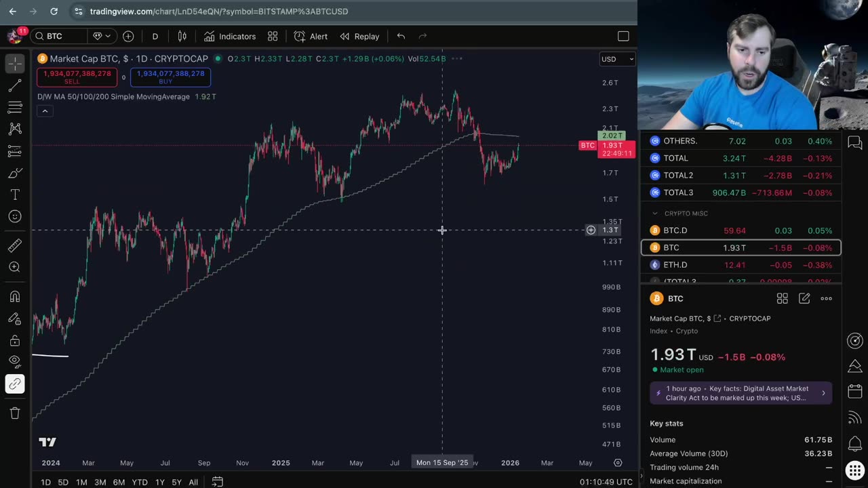Viewport: 868px width, 488px height.
Task: Open the Indicators dialog
Action: click(230, 36)
